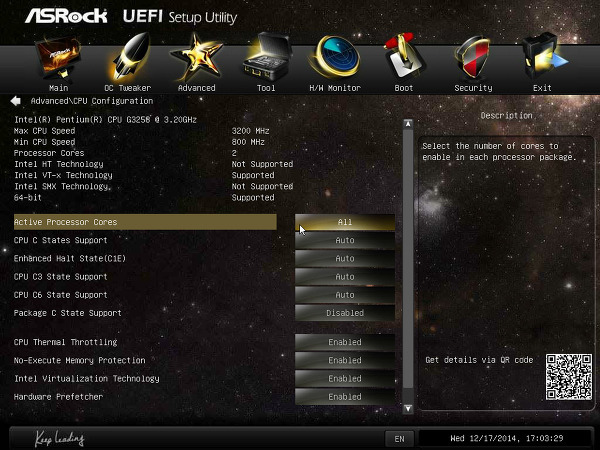Image resolution: width=600 pixels, height=450 pixels.
Task: Open the Tool toolbox icon
Action: click(x=267, y=57)
